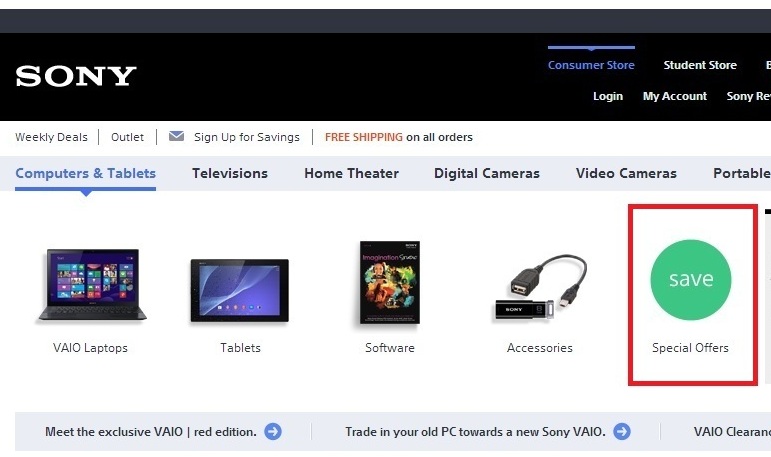Select the Tablets product image

point(239,290)
